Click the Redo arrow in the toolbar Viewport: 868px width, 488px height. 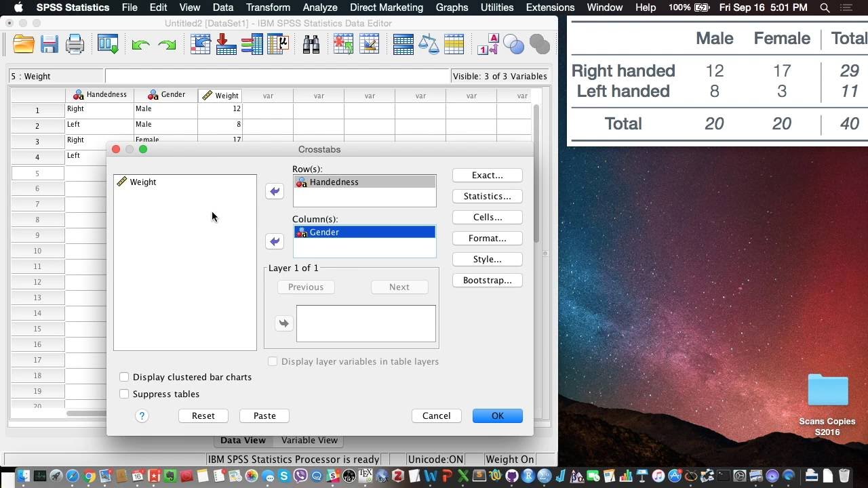click(167, 45)
